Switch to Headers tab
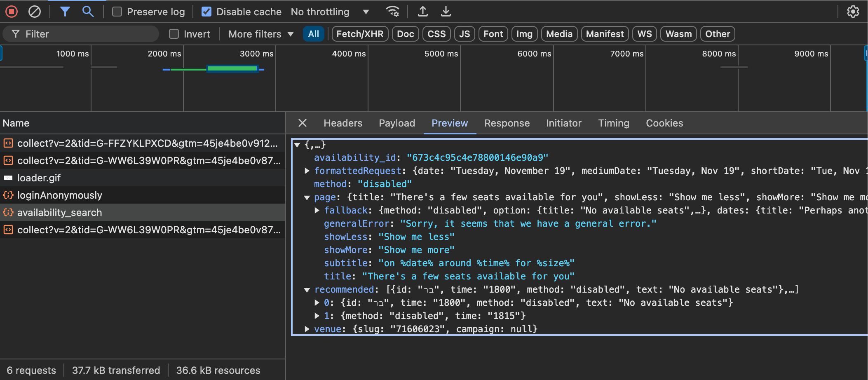This screenshot has width=868, height=380. 343,123
